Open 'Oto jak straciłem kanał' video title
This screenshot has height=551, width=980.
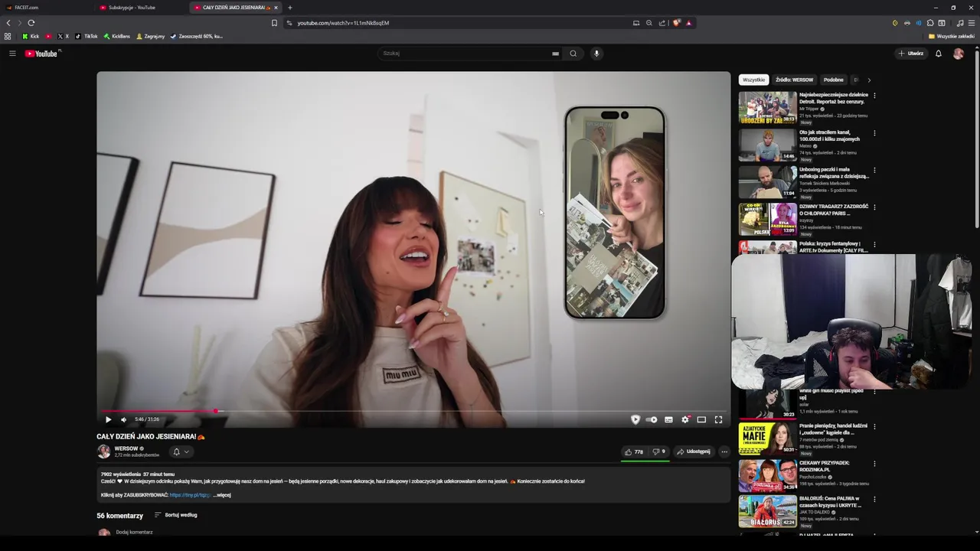829,135
